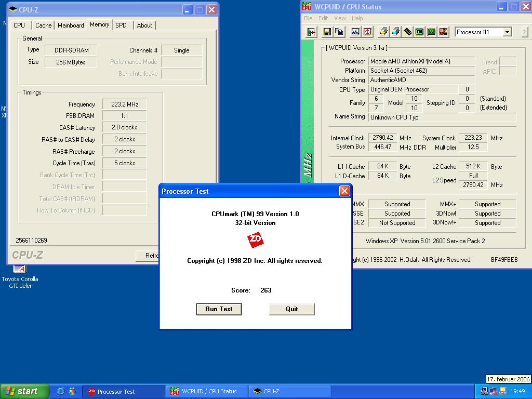Click the yellow stacked windows icon in WCPUID

[x=384, y=32]
